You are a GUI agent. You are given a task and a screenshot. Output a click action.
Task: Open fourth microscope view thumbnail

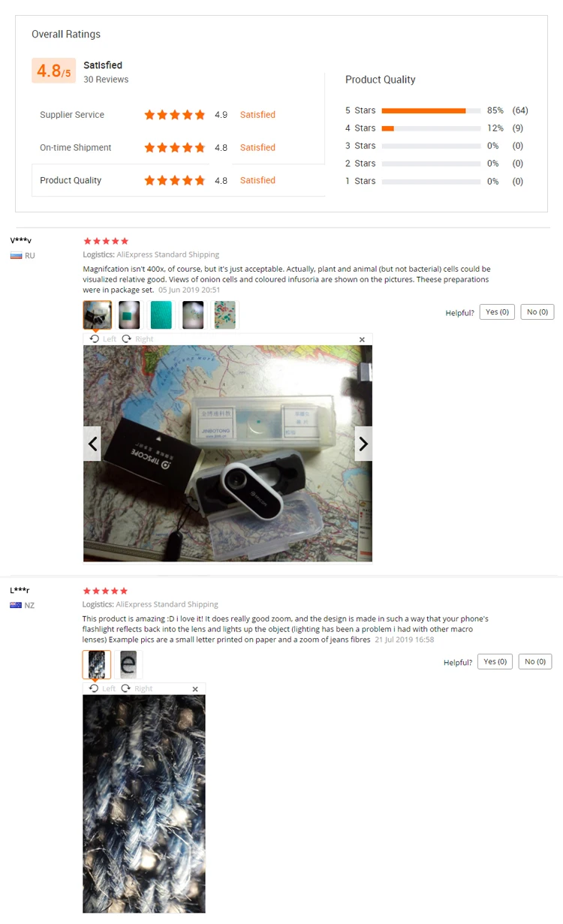pyautogui.click(x=193, y=315)
